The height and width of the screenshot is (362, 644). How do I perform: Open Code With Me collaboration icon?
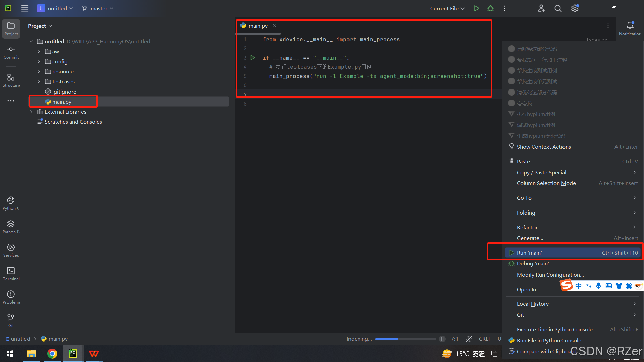coord(541,8)
